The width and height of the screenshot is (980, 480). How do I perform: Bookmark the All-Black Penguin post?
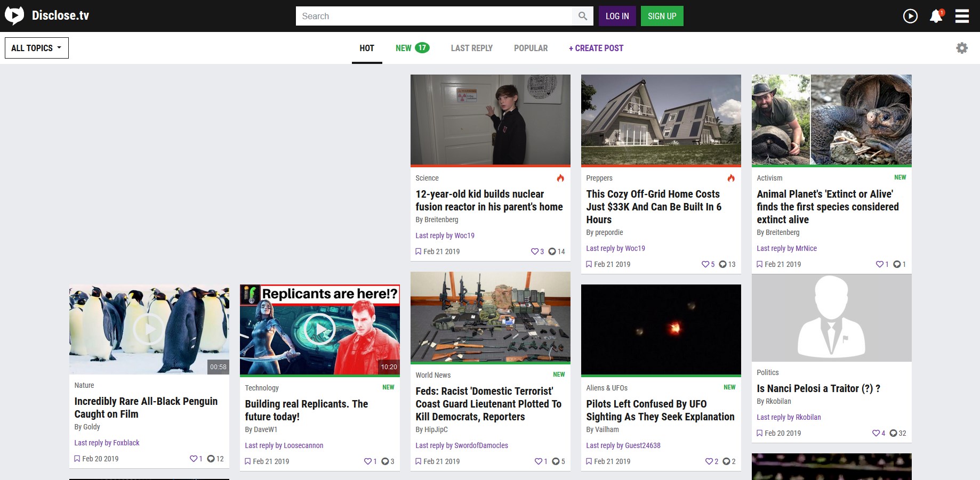point(77,459)
